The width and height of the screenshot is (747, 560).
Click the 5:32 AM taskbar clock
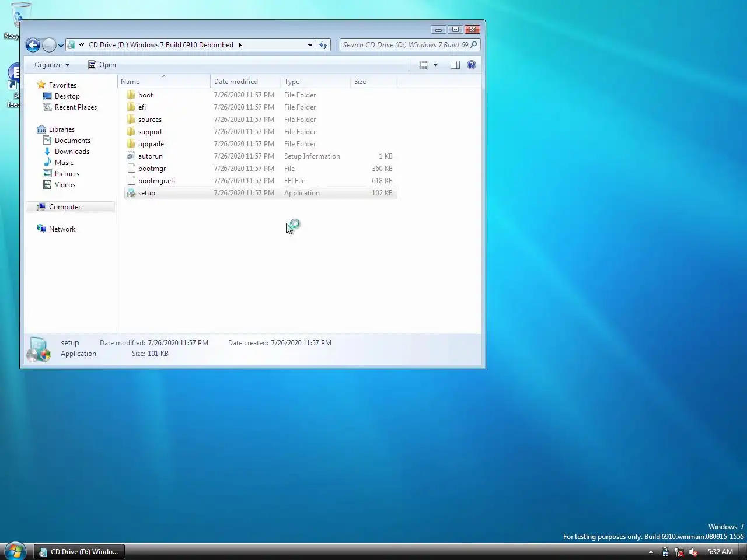(720, 552)
